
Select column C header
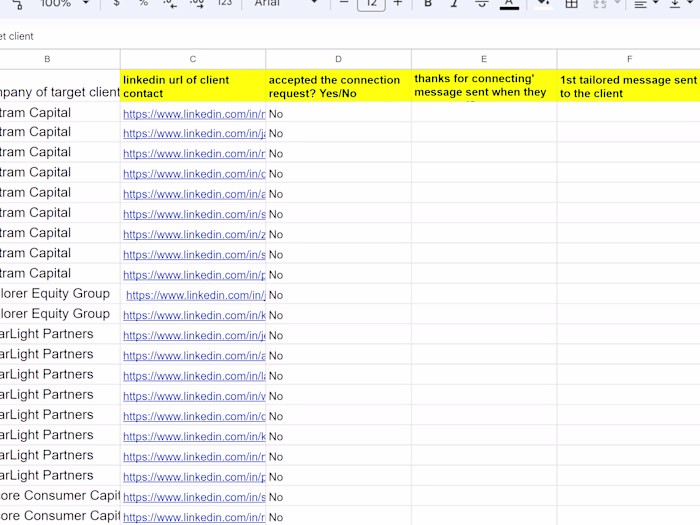coord(193,59)
